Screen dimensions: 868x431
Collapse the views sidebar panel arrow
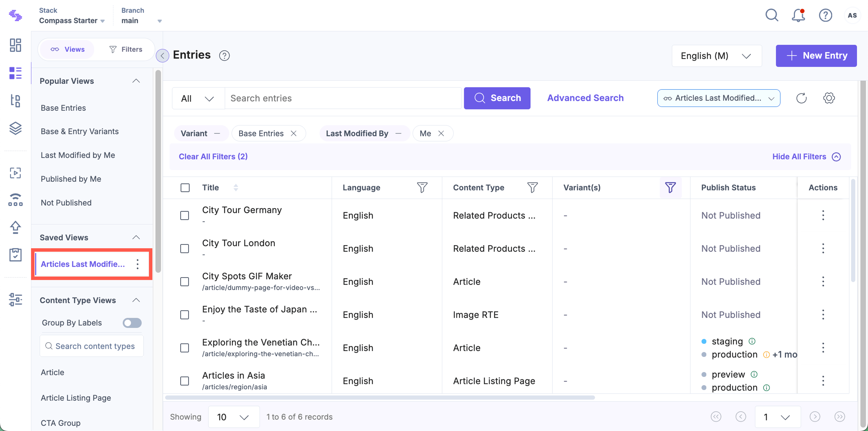(x=163, y=56)
